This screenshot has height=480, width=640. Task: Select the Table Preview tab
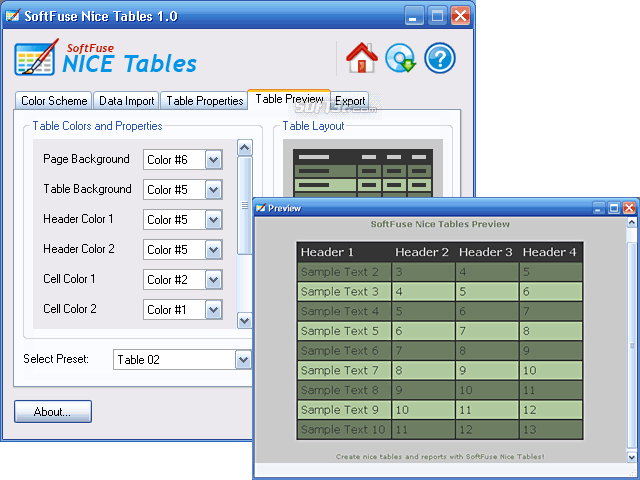(289, 99)
